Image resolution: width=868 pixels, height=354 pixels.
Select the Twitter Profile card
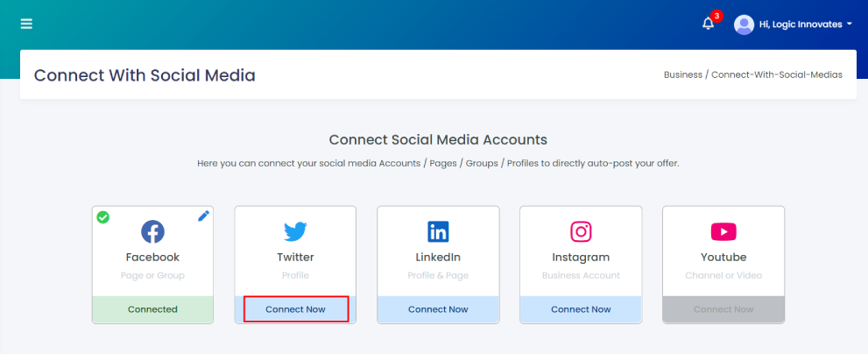[295, 265]
